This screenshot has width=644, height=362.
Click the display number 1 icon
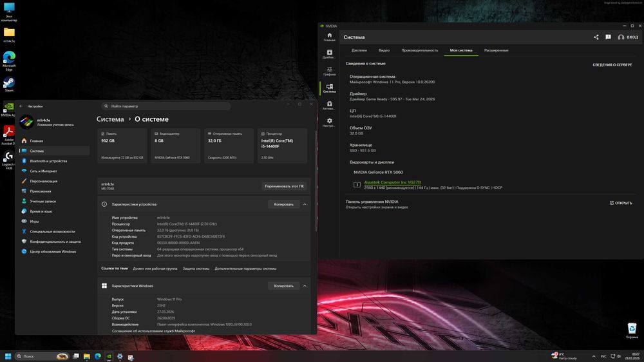click(x=357, y=185)
